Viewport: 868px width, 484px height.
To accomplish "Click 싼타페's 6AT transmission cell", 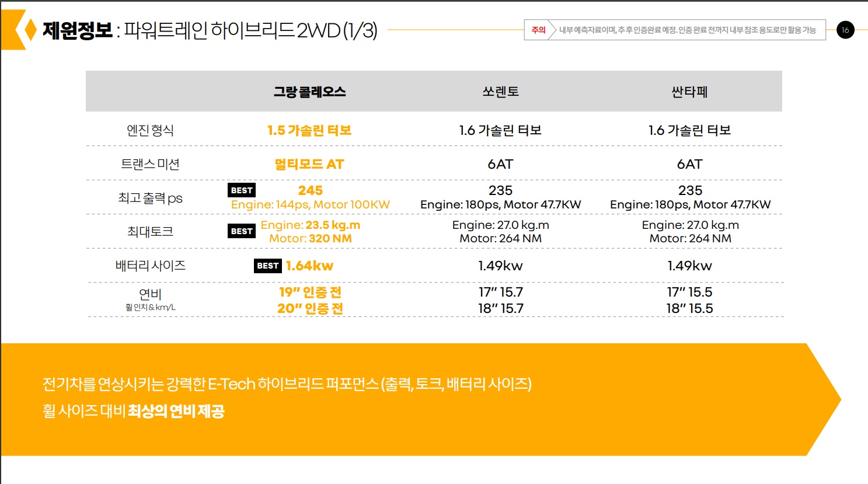I will tap(689, 164).
